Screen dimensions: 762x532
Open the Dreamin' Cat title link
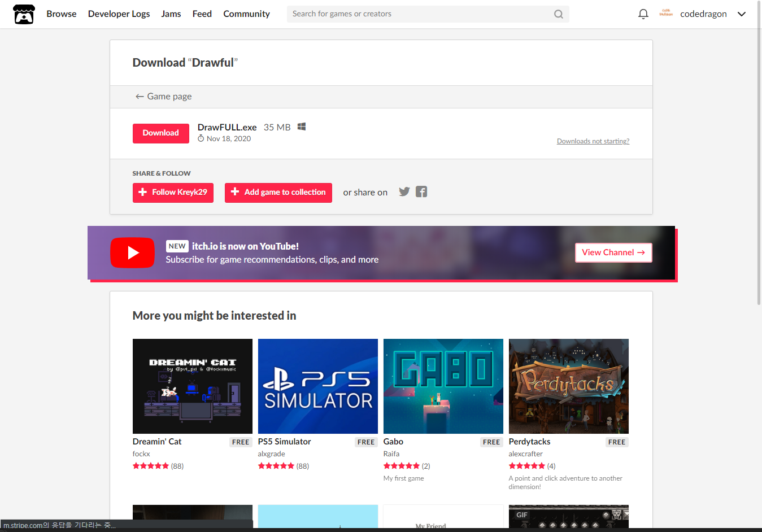pos(157,442)
